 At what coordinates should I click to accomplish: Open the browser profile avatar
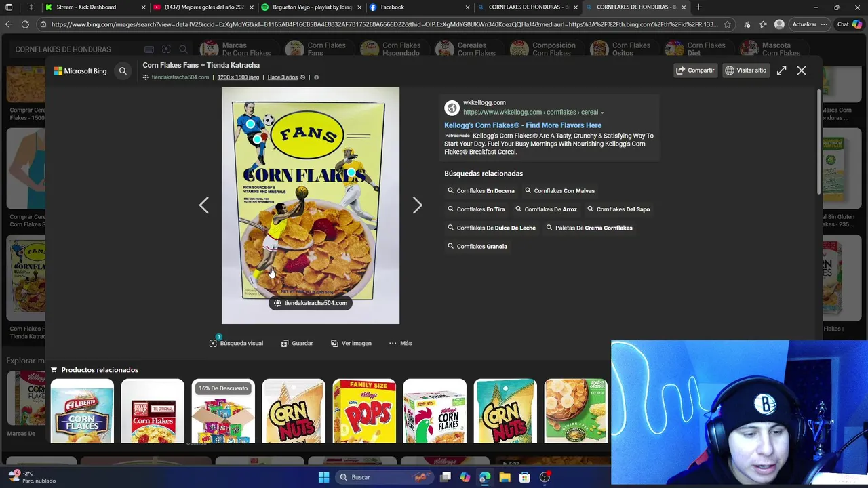(779, 24)
